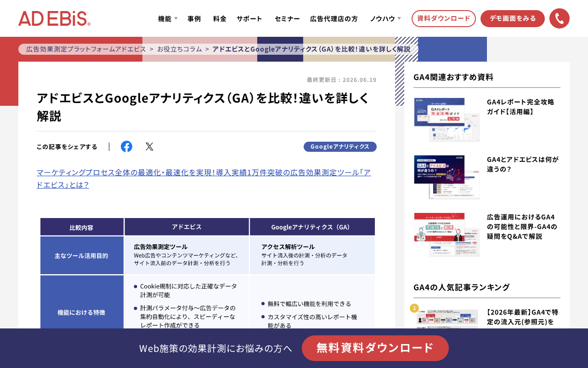This screenshot has height=368, width=588.
Task: Click the Googleアナリティクス category tag
Action: (x=340, y=146)
